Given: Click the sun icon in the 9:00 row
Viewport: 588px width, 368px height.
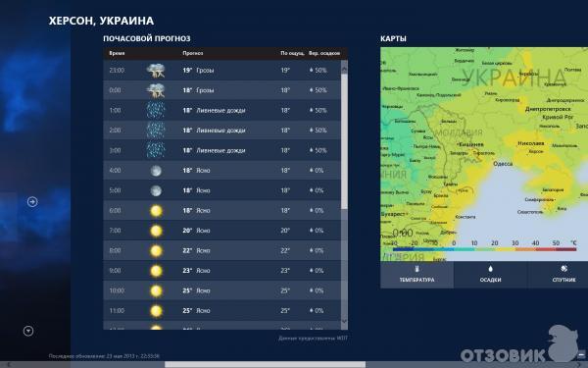Looking at the screenshot, I should (x=156, y=271).
